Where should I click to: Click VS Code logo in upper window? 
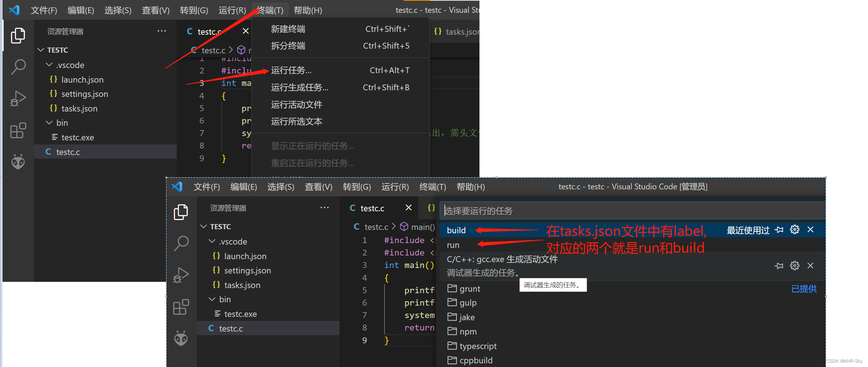pos(14,10)
